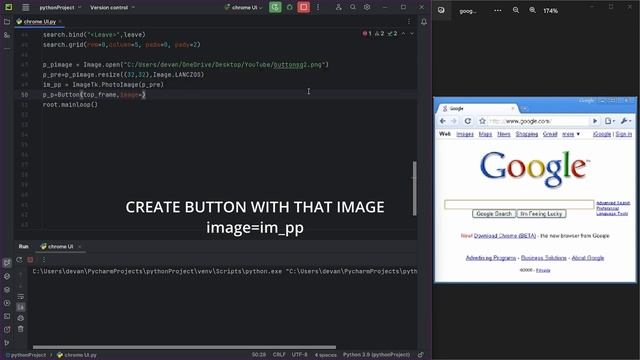Viewport: 640px width, 360px height.
Task: Stop the running program from the top toolbar
Action: [x=304, y=7]
